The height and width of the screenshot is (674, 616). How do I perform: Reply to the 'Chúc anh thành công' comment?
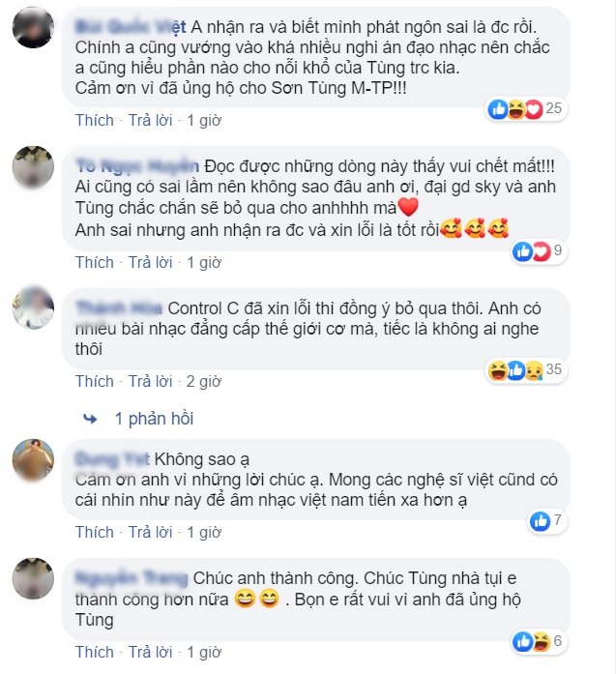tap(151, 653)
